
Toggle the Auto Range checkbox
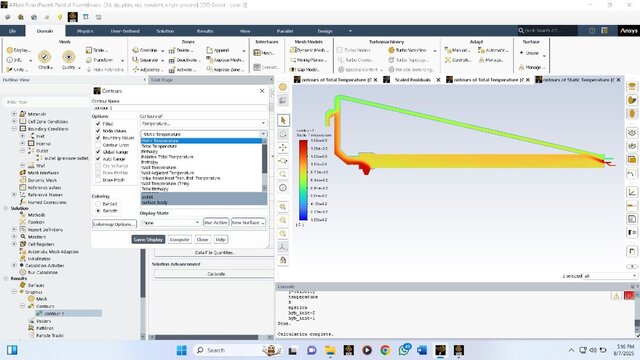tap(98, 159)
